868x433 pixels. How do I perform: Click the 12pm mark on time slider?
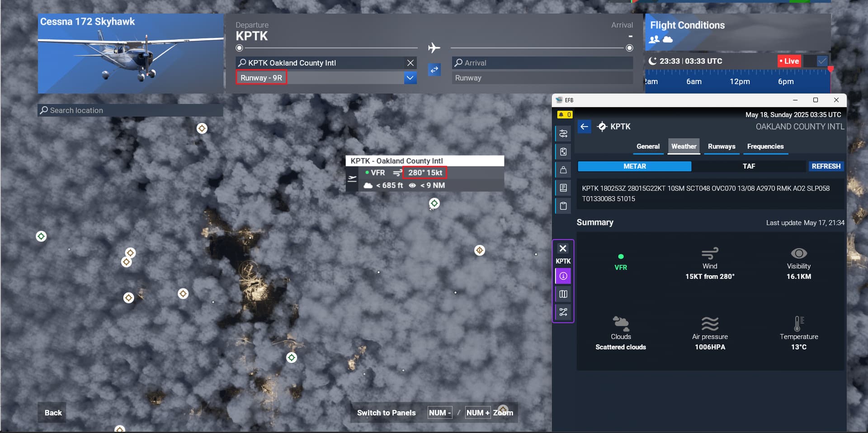740,81
